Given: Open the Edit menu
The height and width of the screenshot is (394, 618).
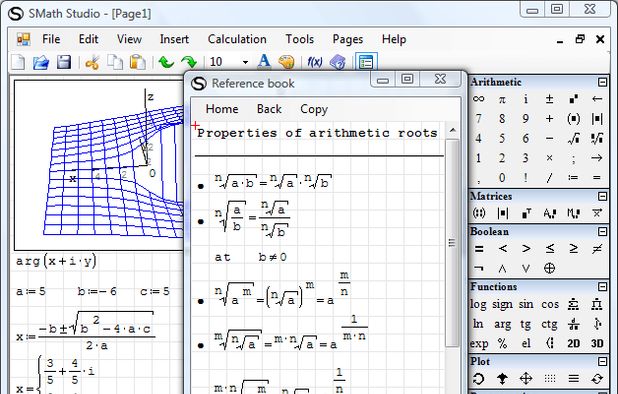Looking at the screenshot, I should [88, 39].
